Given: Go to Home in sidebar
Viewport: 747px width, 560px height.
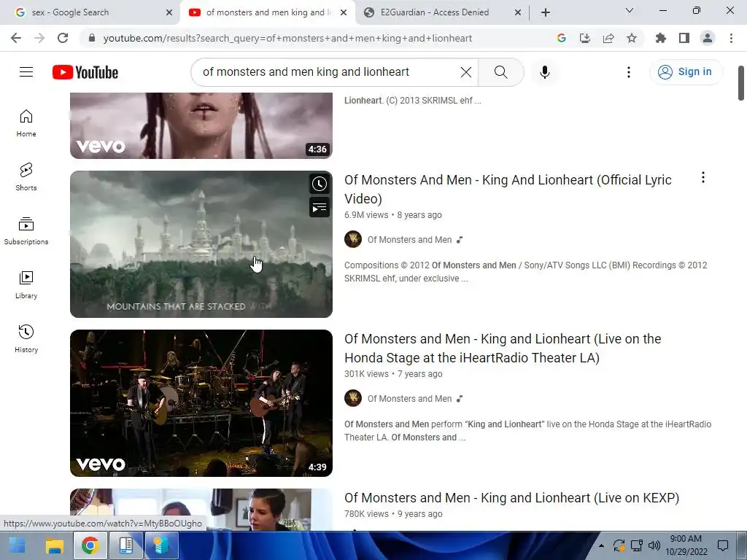Looking at the screenshot, I should pyautogui.click(x=26, y=123).
